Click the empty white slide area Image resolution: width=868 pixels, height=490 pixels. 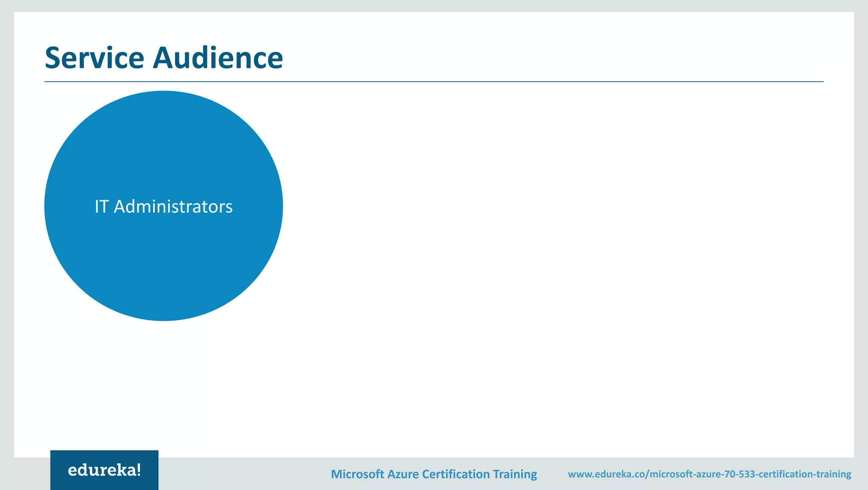[551, 254]
